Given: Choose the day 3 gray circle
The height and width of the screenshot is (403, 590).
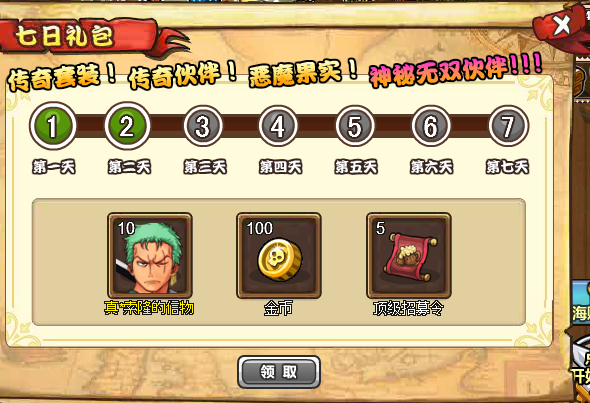Looking at the screenshot, I should [203, 126].
